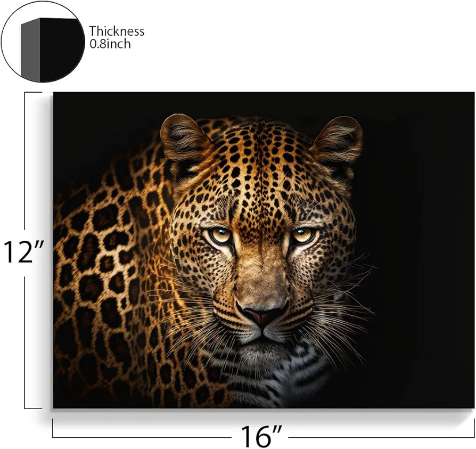Click the black area above the leopard's head
The width and height of the screenshot is (476, 449).
coord(261,104)
